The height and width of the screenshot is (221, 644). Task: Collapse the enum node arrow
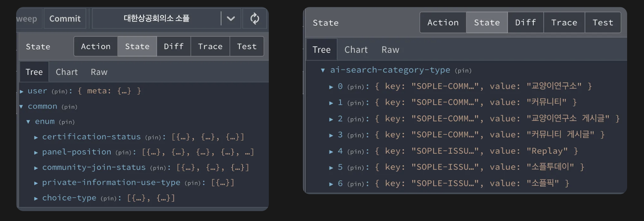pyautogui.click(x=28, y=122)
